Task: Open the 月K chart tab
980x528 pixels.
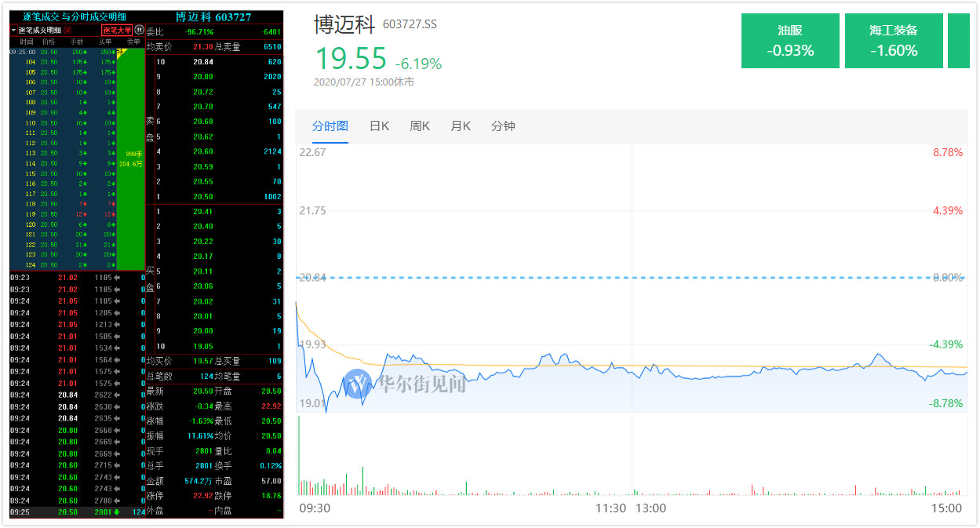Action: (x=461, y=126)
